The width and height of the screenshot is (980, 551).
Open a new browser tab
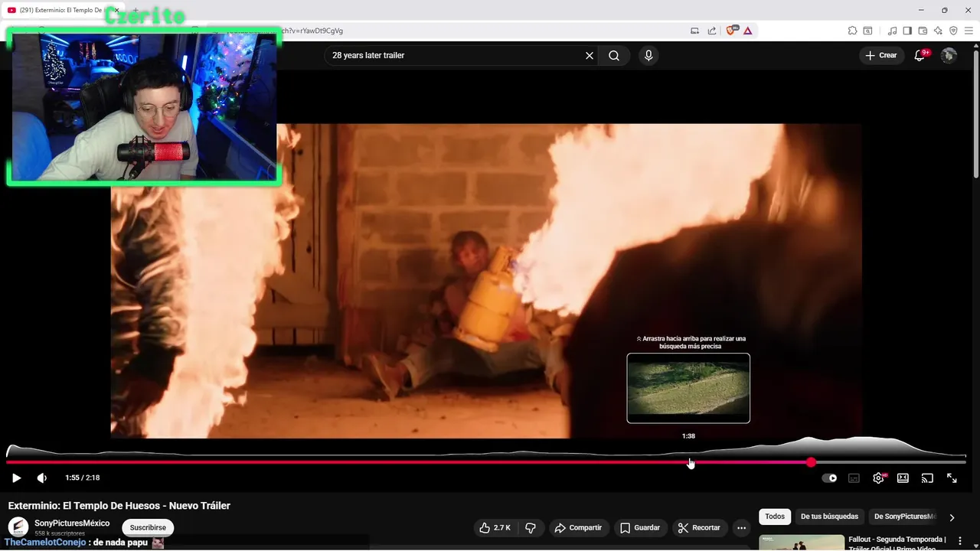point(136,10)
